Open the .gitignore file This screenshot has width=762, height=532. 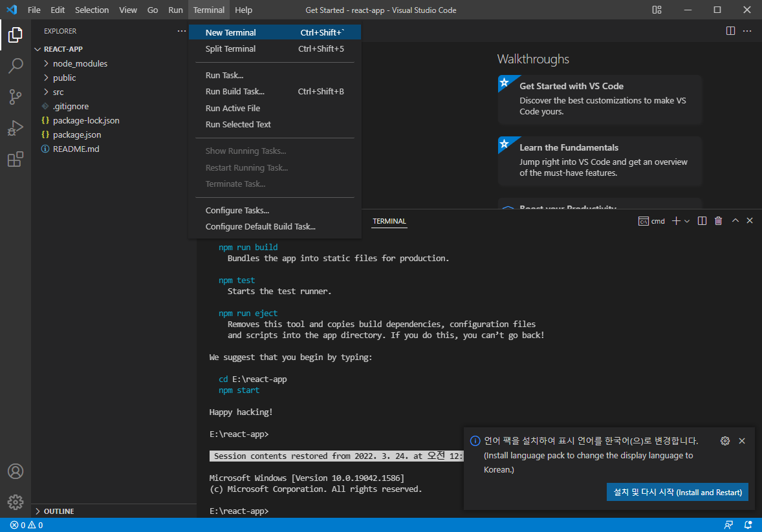pos(71,106)
